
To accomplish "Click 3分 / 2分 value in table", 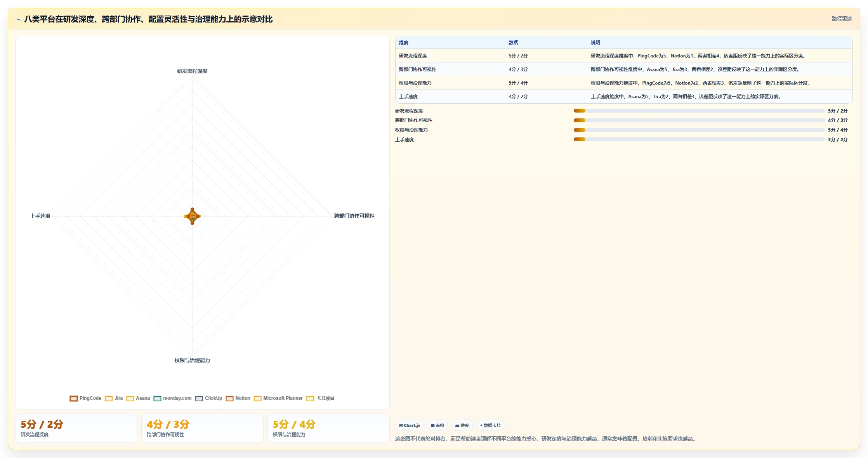I will coord(518,97).
